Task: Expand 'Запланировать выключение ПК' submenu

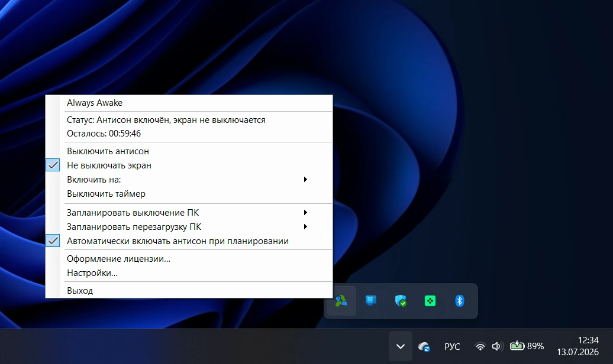Action: [189, 213]
